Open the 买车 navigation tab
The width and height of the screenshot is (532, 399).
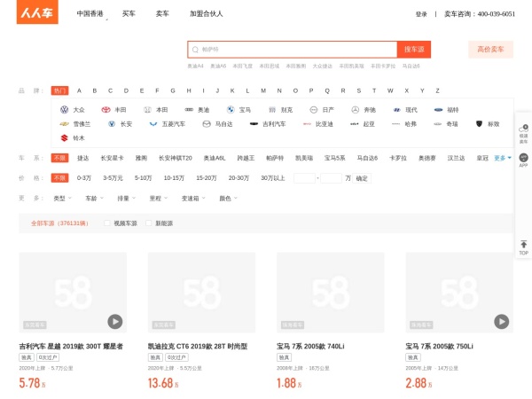[x=129, y=13]
